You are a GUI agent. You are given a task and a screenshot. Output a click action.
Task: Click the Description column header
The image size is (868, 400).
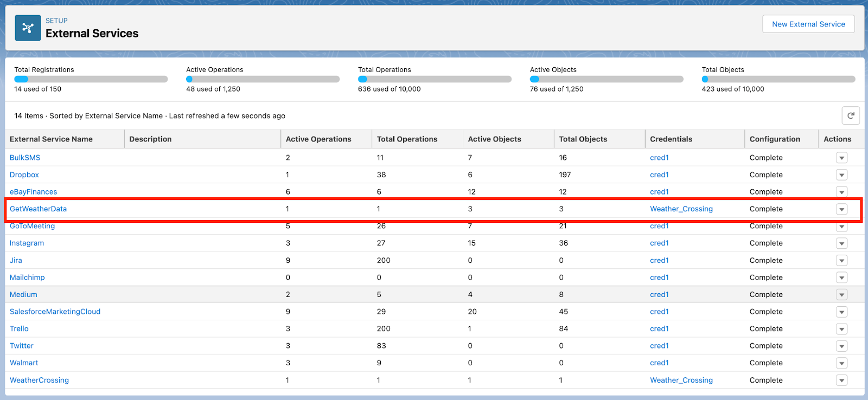pos(203,139)
